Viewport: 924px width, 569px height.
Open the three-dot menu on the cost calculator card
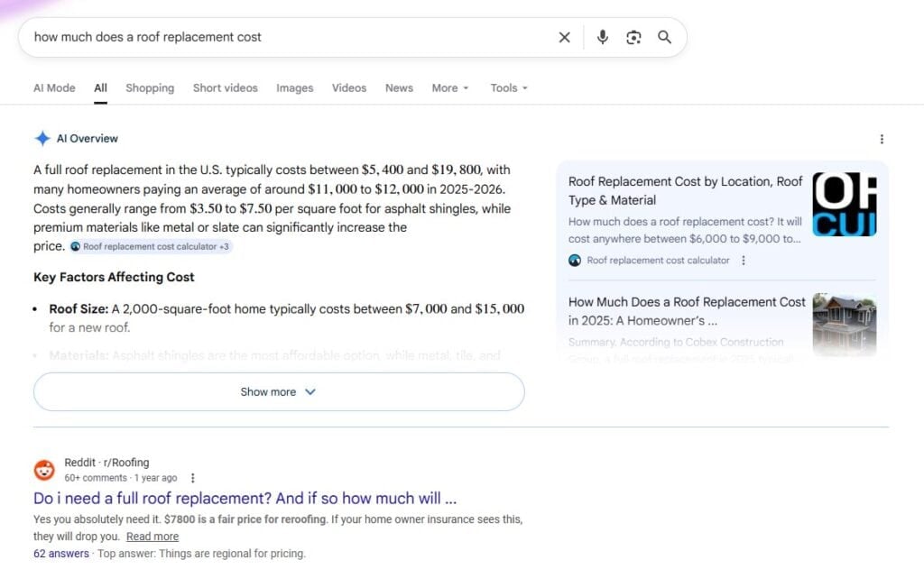(x=744, y=261)
